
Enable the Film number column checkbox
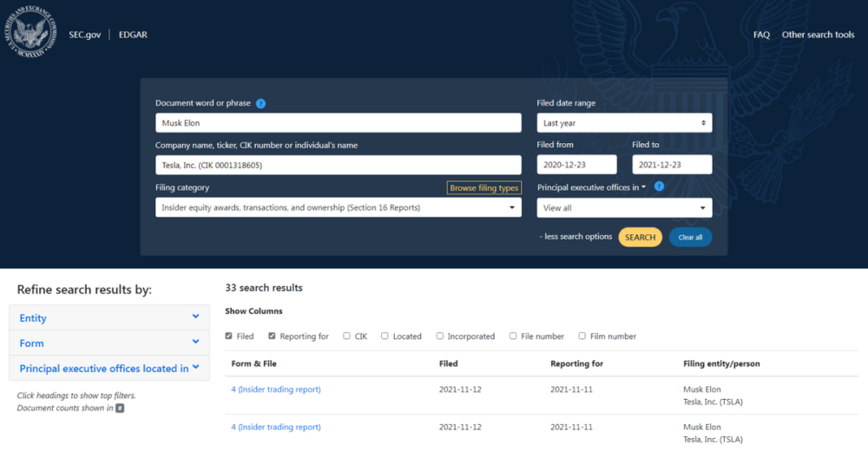point(582,336)
